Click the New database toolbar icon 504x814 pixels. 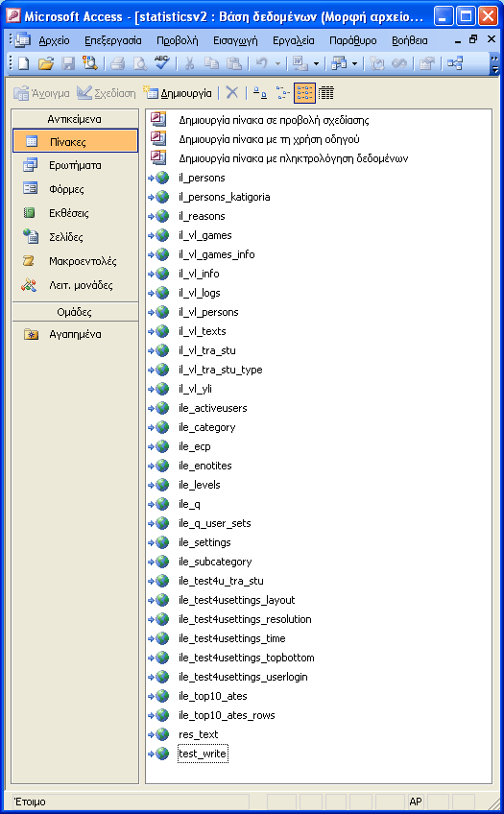point(23,63)
